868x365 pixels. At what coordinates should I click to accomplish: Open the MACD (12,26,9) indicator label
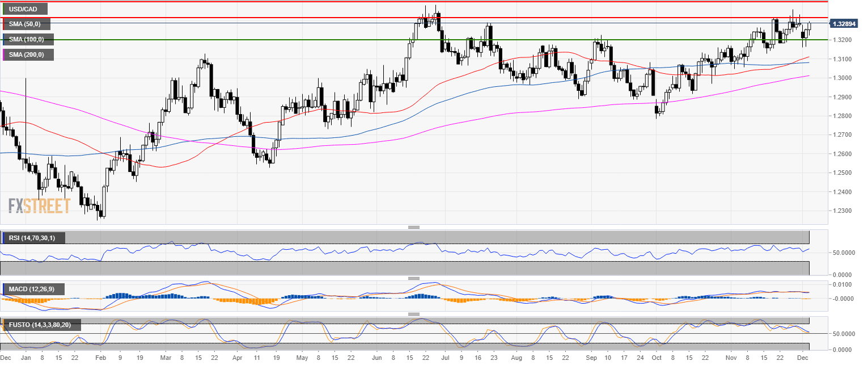32,290
